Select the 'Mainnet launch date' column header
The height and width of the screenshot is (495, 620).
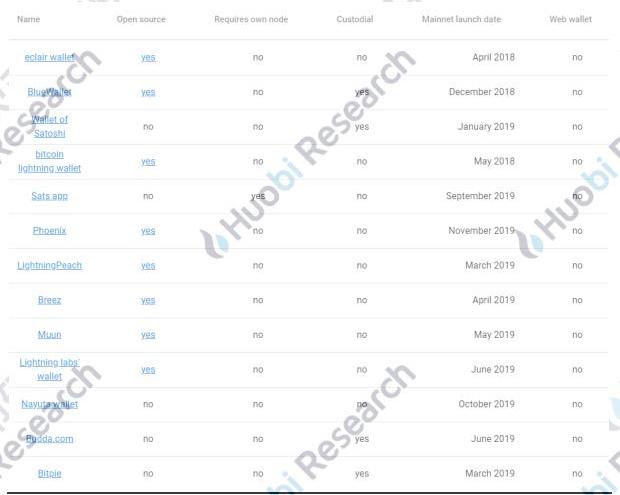pyautogui.click(x=461, y=19)
